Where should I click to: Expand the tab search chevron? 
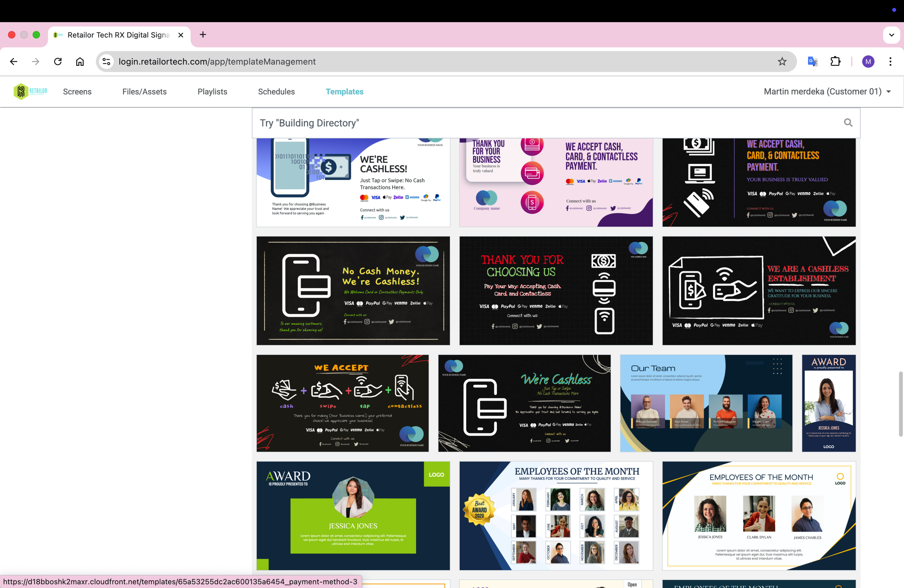(x=891, y=35)
